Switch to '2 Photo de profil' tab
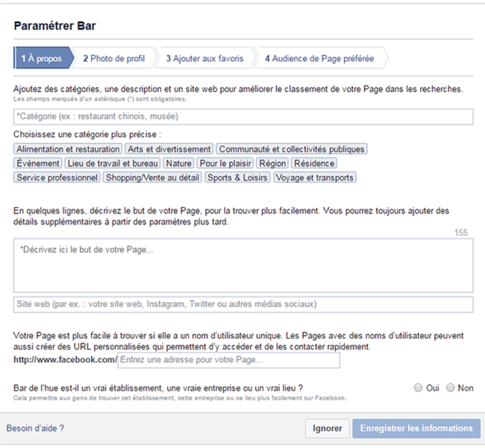The height and width of the screenshot is (448, 485). tap(114, 58)
